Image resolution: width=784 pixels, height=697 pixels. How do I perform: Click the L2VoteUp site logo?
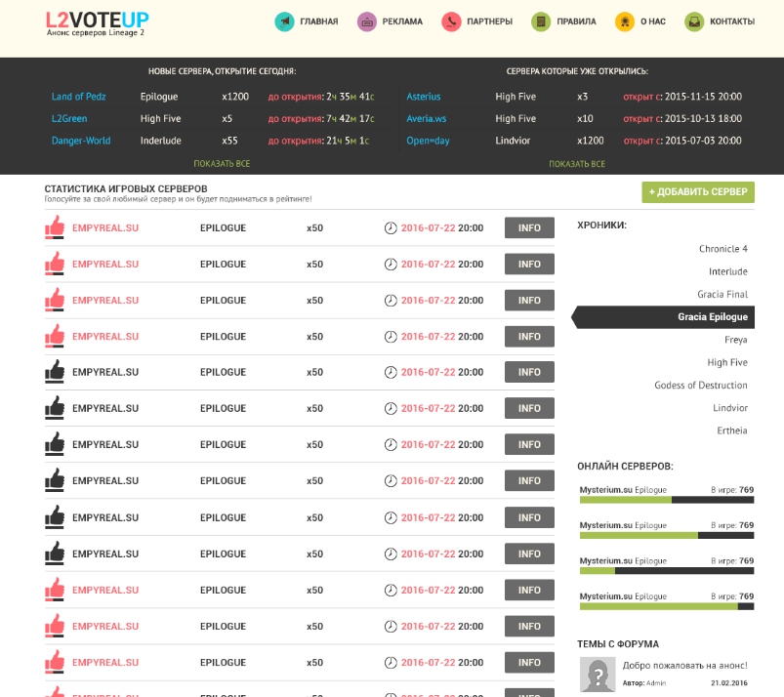pyautogui.click(x=98, y=20)
